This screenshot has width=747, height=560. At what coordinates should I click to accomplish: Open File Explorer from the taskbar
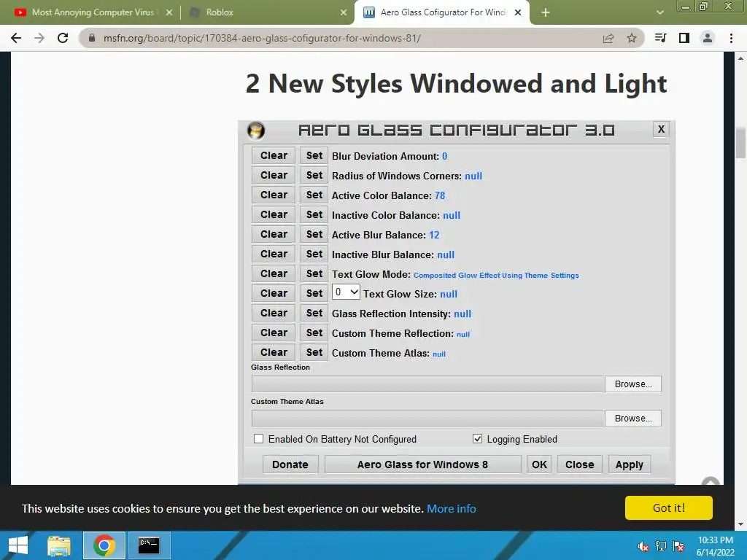(x=59, y=545)
